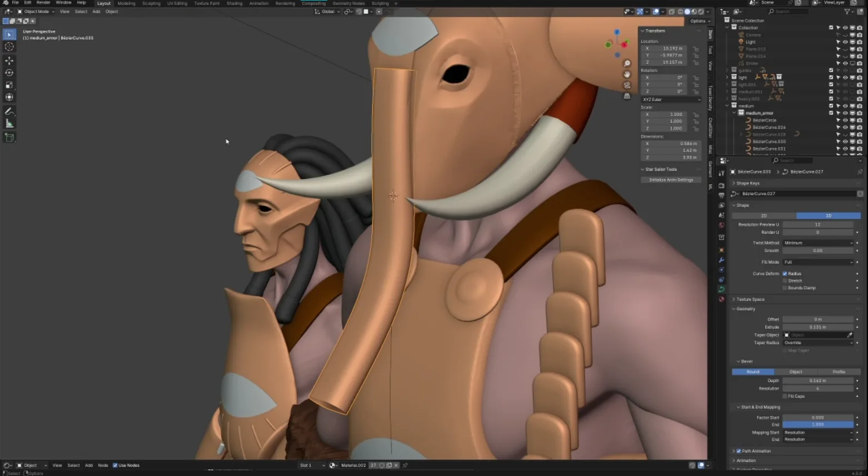Choose the Measure tool
Viewport: 868px width, 476px height.
coord(9,123)
